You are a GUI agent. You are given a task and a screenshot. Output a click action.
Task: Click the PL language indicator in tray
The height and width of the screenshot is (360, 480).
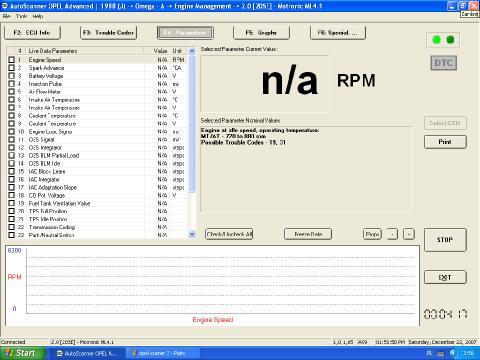429,353
